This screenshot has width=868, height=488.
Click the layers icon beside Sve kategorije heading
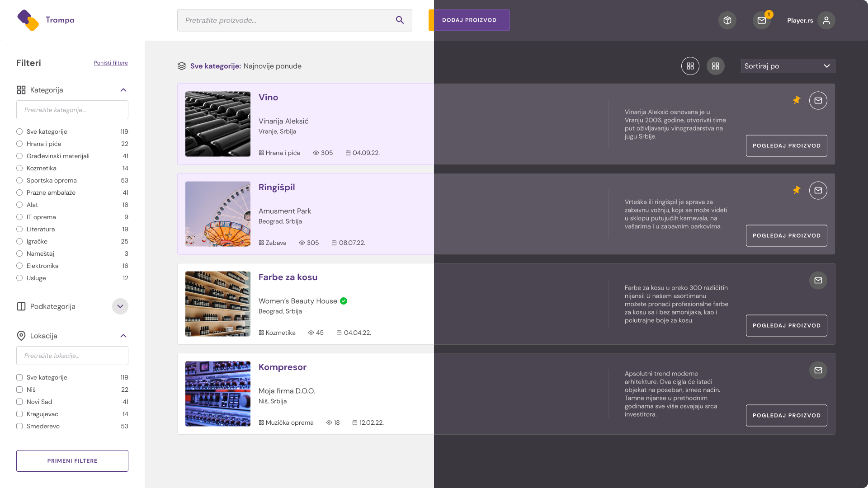182,66
